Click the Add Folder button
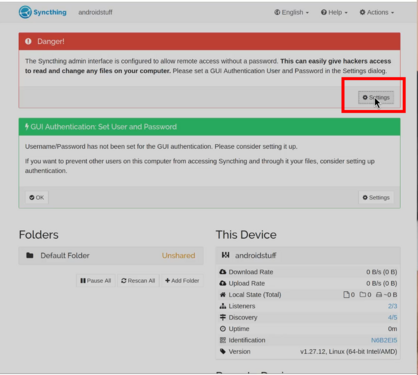The width and height of the screenshot is (418, 375). pos(182,281)
